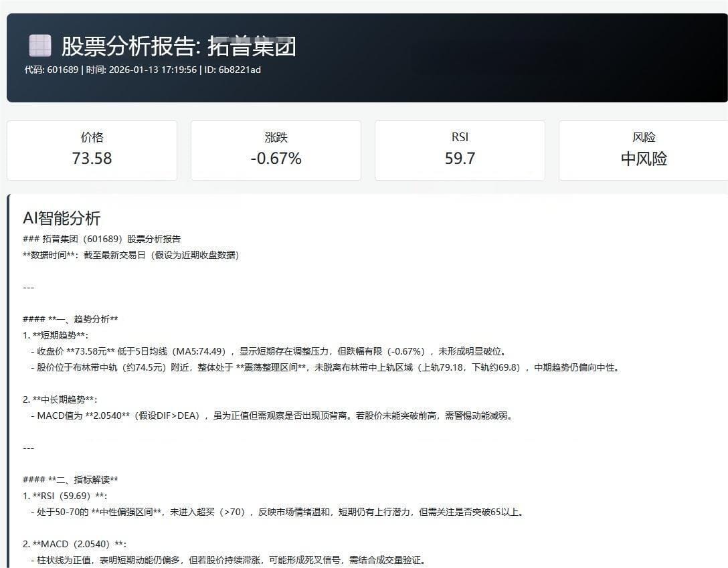Select the 涨跌 -0.67% card

click(276, 151)
